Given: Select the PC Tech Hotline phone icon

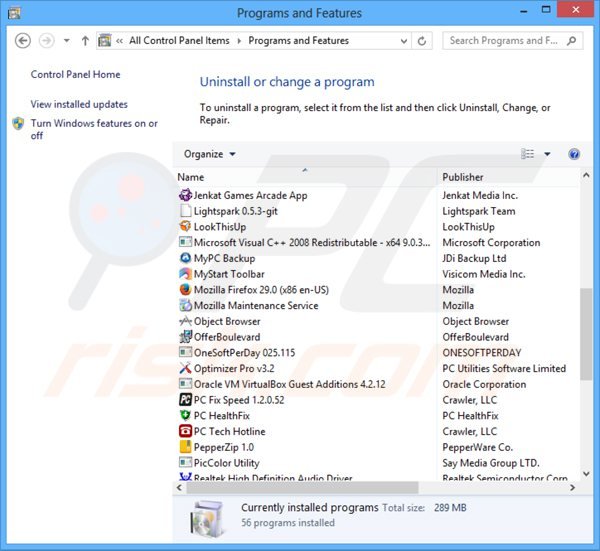Looking at the screenshot, I should click(185, 431).
